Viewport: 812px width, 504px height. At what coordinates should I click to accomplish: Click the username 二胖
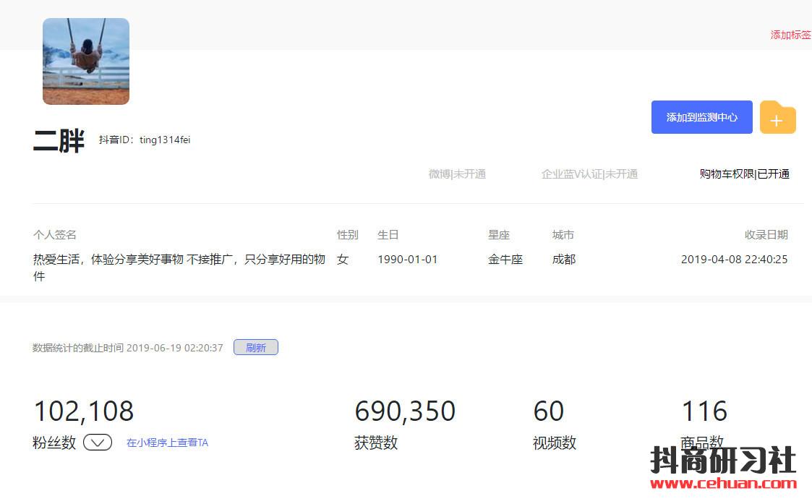pos(59,141)
